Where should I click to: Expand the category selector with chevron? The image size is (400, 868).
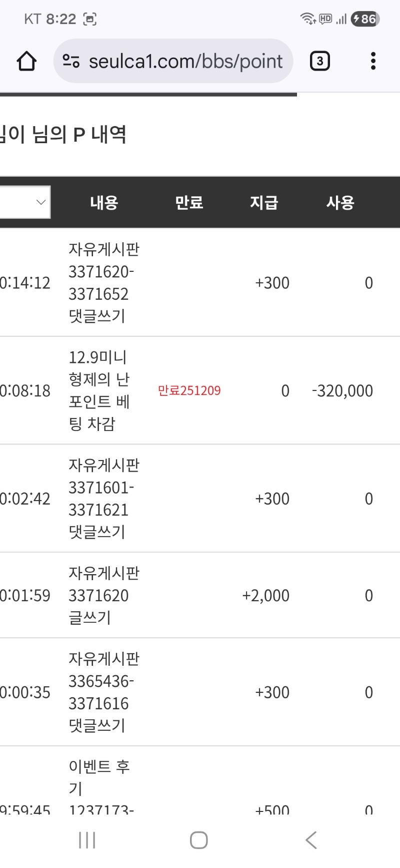(40, 202)
